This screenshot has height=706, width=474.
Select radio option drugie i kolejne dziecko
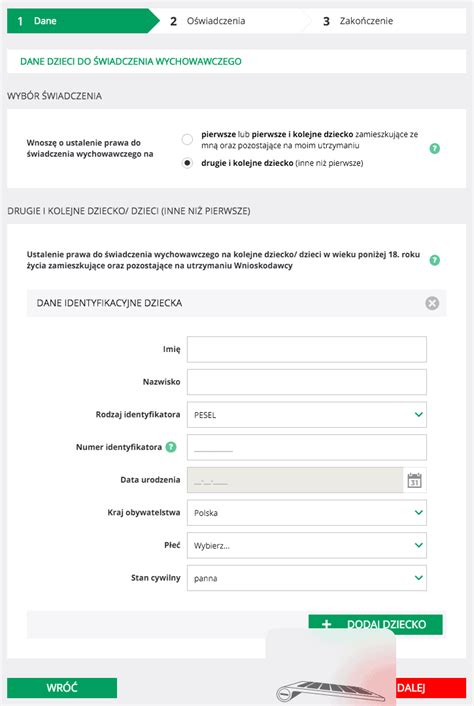[187, 163]
